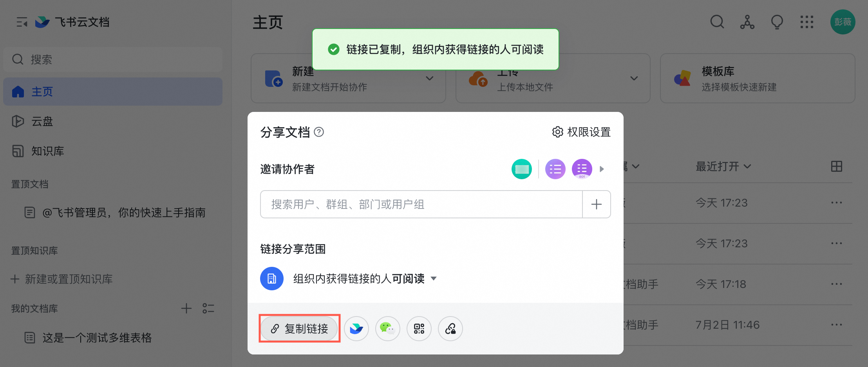Screen dimensions: 868x367
Task: Open QR code share icon
Action: (x=419, y=329)
